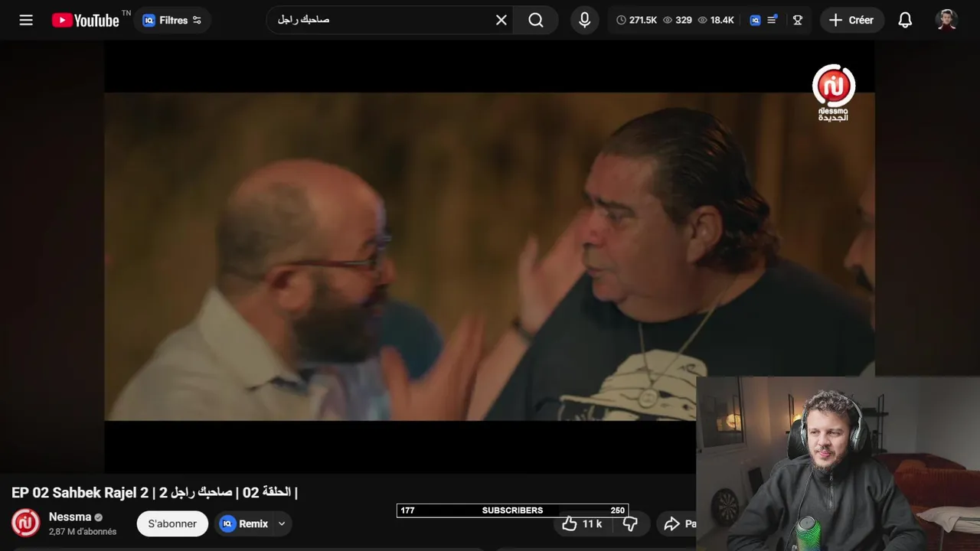Click the webcam overlay of the streamer
The image size is (980, 551).
pyautogui.click(x=838, y=463)
